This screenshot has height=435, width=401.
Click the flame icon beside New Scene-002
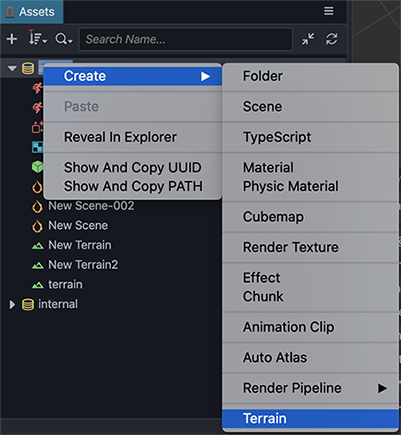coord(37,207)
